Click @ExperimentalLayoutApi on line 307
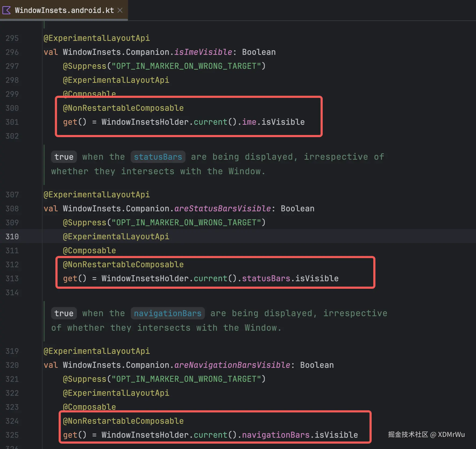Screen dimensions: 476x449 (97, 194)
